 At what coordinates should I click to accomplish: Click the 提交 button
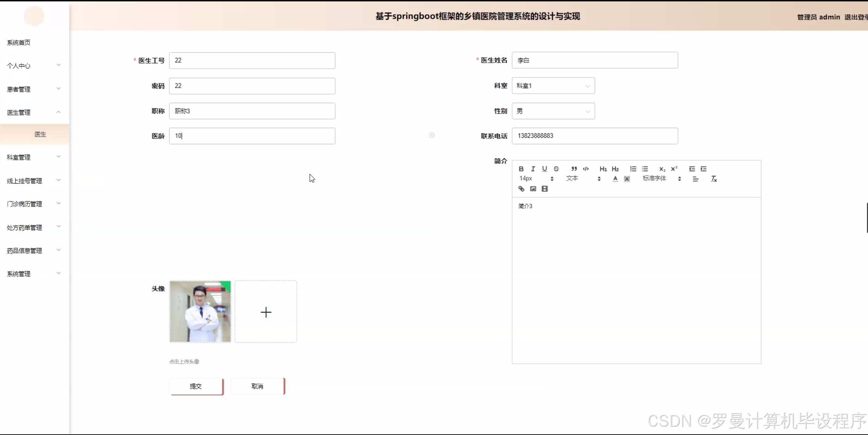(x=196, y=386)
